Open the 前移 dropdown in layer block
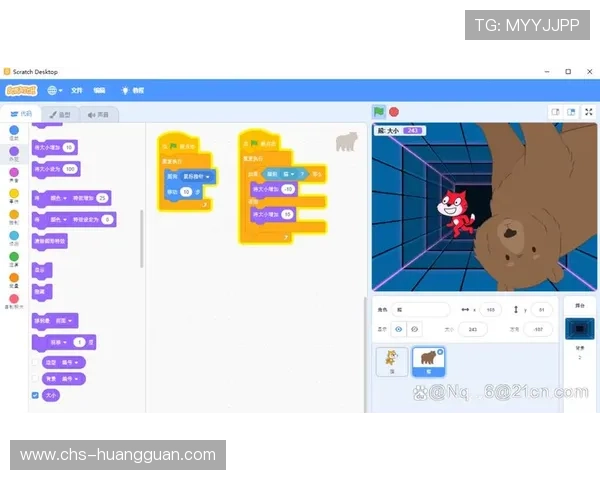Image resolution: width=600 pixels, height=480 pixels. click(59, 342)
